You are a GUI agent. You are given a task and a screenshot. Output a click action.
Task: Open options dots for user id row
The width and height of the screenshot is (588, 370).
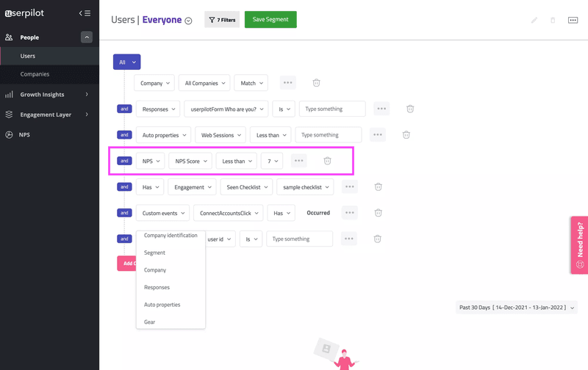point(348,239)
